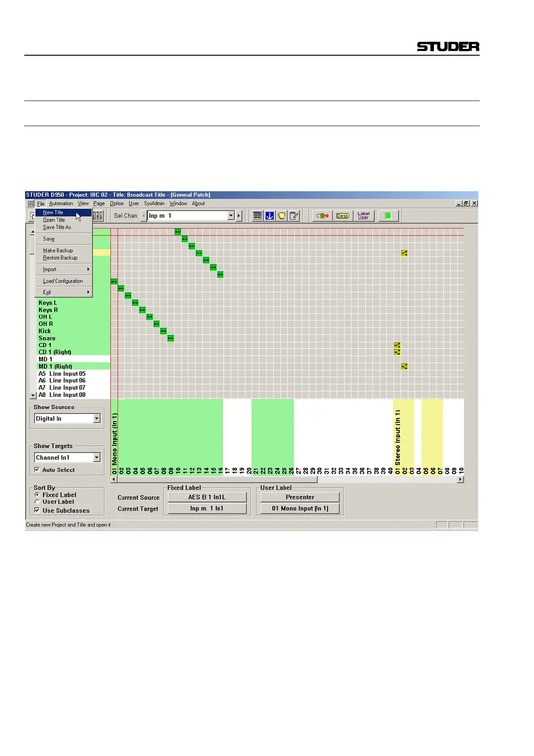Screen dimensions: 534x756
Task: Click the horizontal scrollbar thumb under the grid
Action: pos(217,479)
